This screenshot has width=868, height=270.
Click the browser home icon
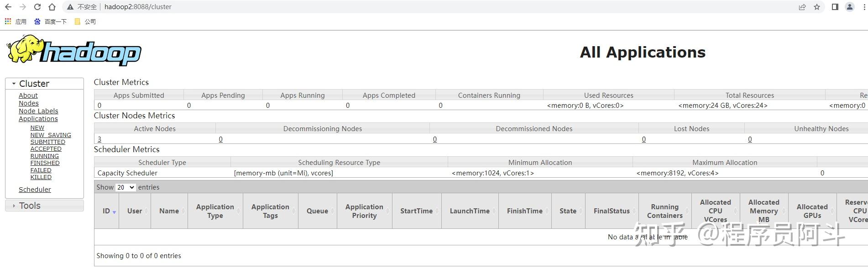[52, 7]
